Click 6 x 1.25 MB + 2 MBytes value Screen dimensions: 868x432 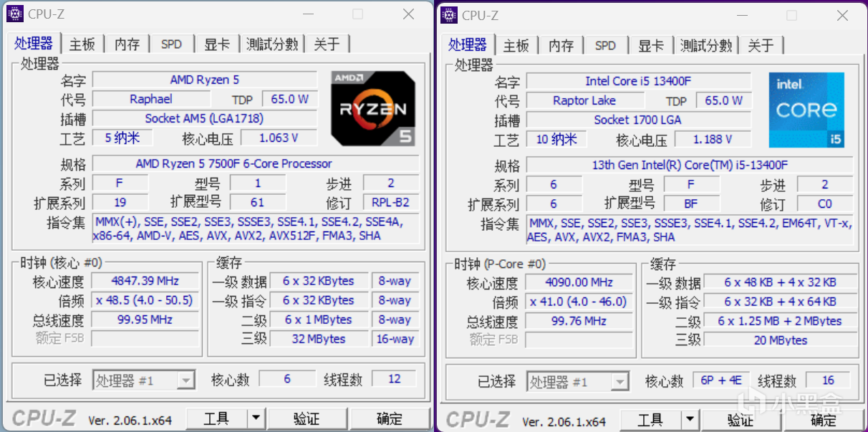point(780,321)
